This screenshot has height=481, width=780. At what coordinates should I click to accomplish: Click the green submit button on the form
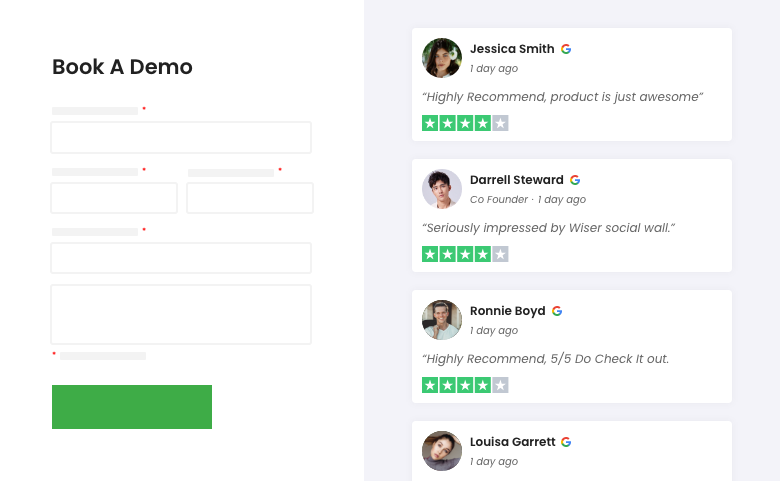pyautogui.click(x=132, y=407)
